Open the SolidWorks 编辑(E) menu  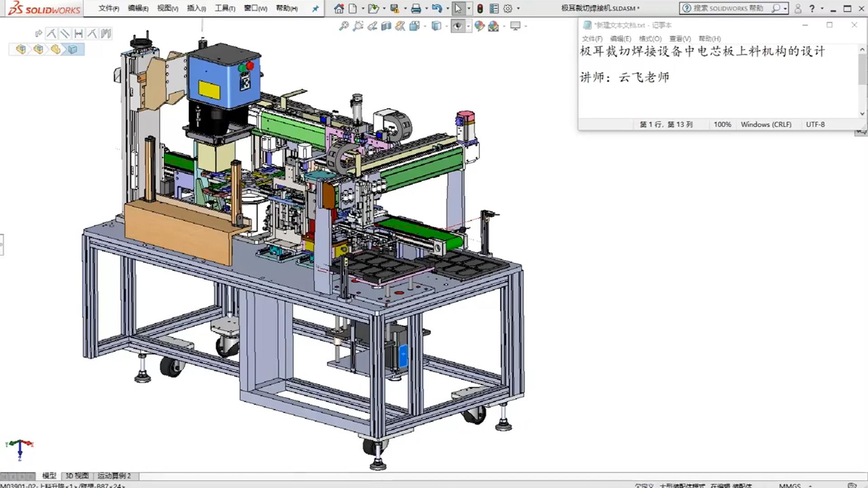pos(138,8)
